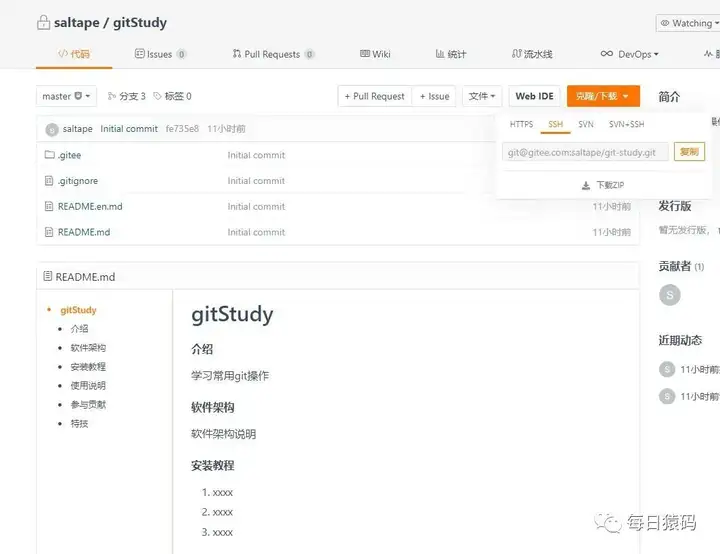Viewport: 720px width, 554px height.
Task: Jump to 介绍 in the README outline
Action: (79, 329)
